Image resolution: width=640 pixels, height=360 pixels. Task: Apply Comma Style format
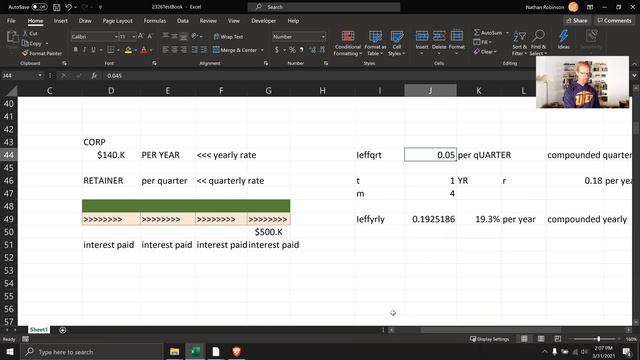[x=302, y=50]
